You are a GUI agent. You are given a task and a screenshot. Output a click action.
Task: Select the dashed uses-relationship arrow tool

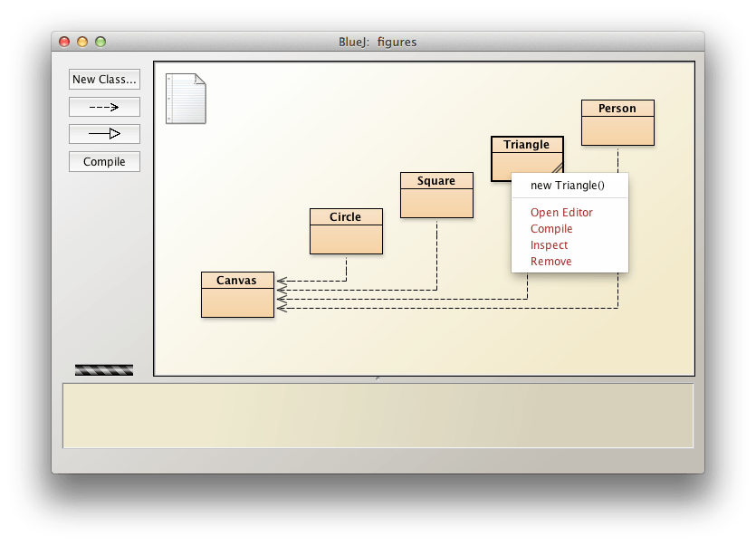pyautogui.click(x=104, y=106)
